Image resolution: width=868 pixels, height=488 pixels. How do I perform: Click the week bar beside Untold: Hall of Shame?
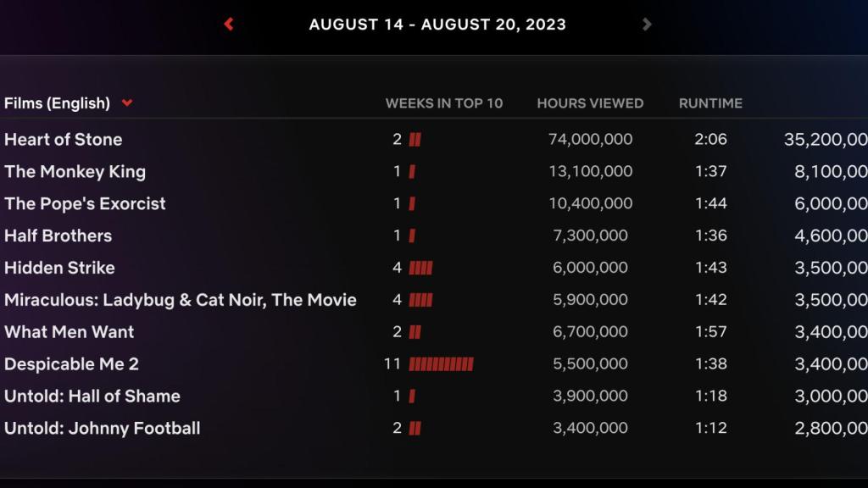click(411, 396)
